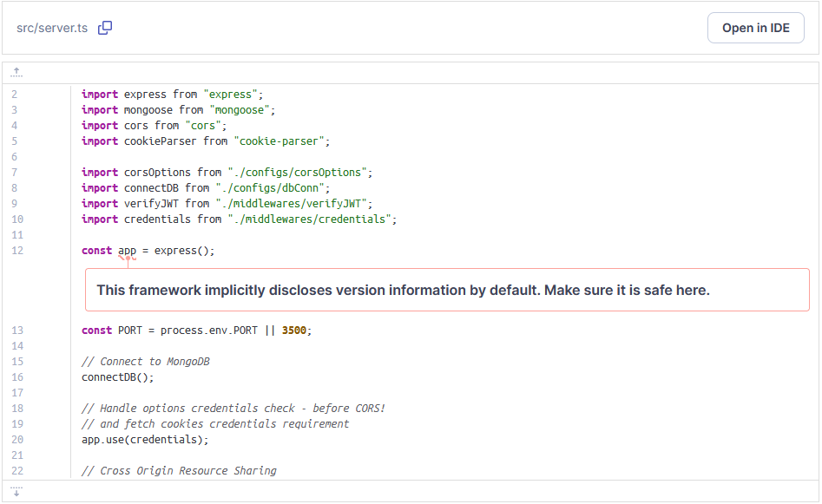Click the "Cross Origin Resource Sharing" comment
Viewport: 822px width, 504px height.
(179, 471)
